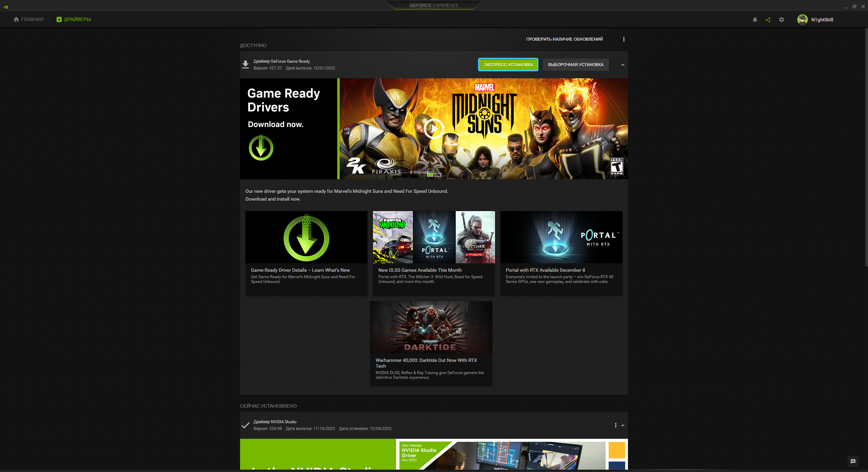Click 'Game Ready Driver Details – Learn What's New' title
The width and height of the screenshot is (868, 472).
pos(300,270)
